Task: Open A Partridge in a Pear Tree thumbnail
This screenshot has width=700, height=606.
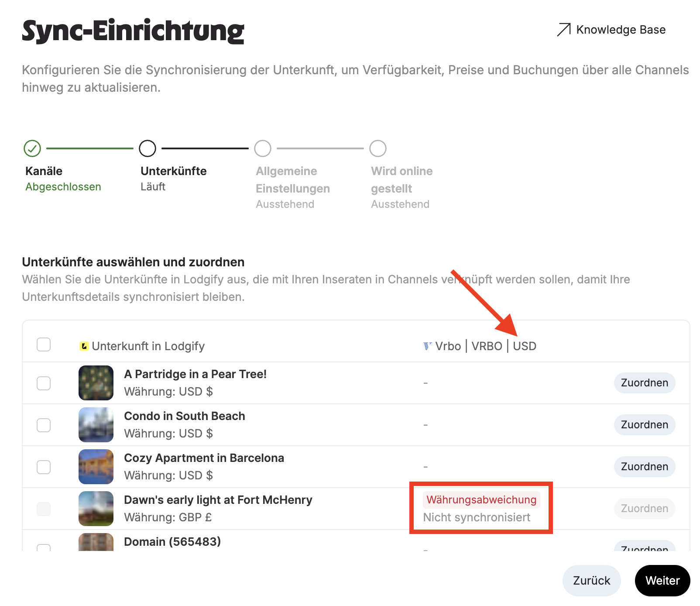Action: pyautogui.click(x=96, y=383)
